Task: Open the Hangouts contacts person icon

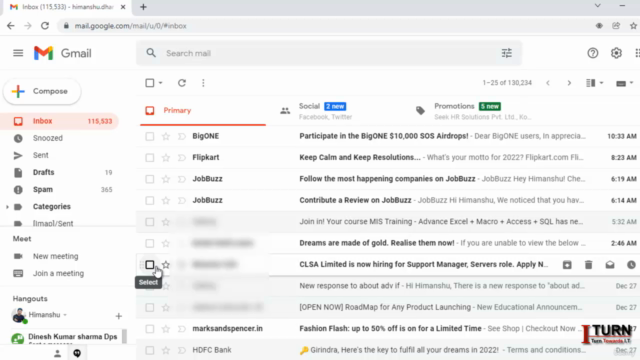Action: pos(57,353)
